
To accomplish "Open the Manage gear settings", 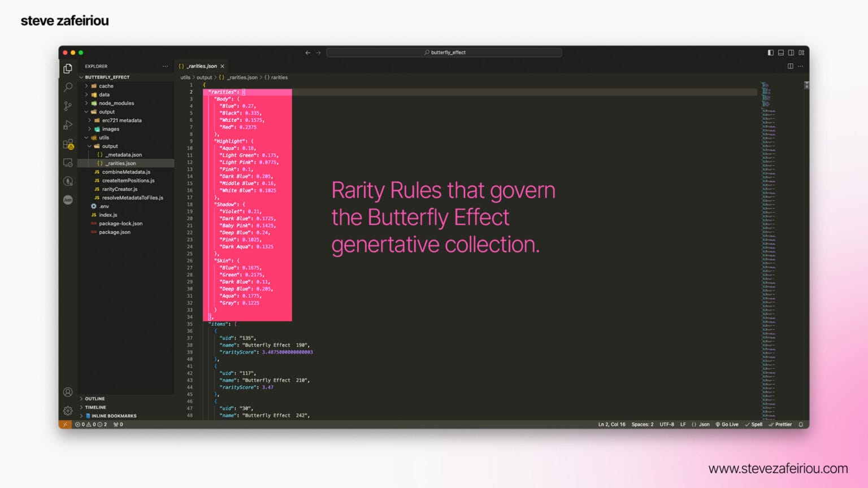I will coord(68,411).
